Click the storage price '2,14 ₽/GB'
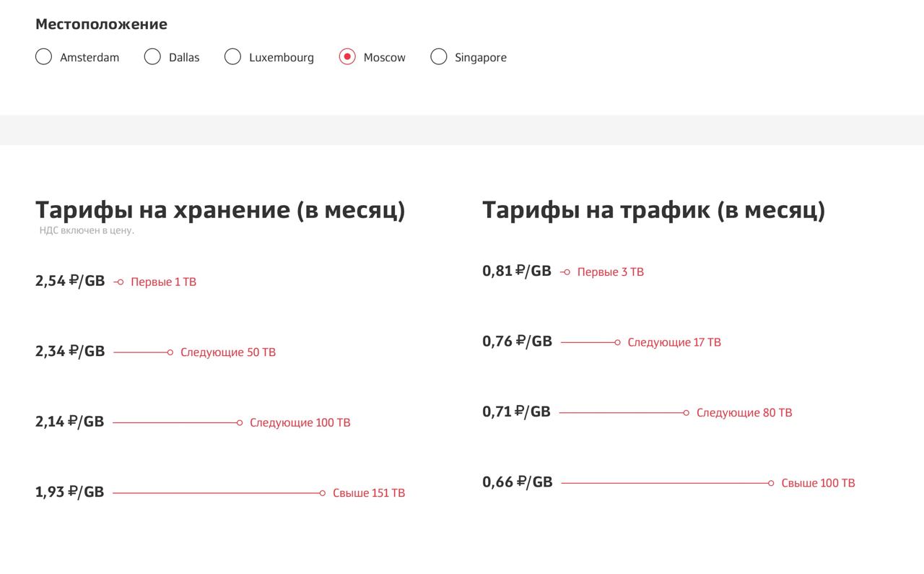This screenshot has width=924, height=574. coord(70,421)
